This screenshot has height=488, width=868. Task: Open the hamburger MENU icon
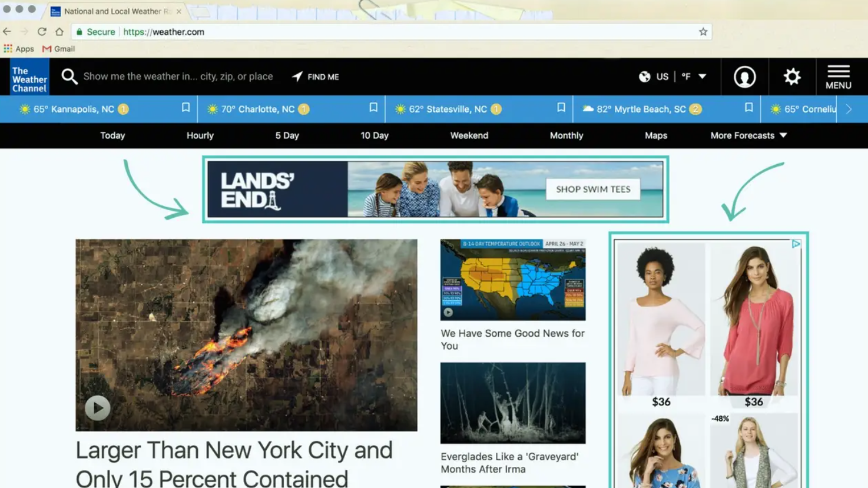click(x=837, y=77)
